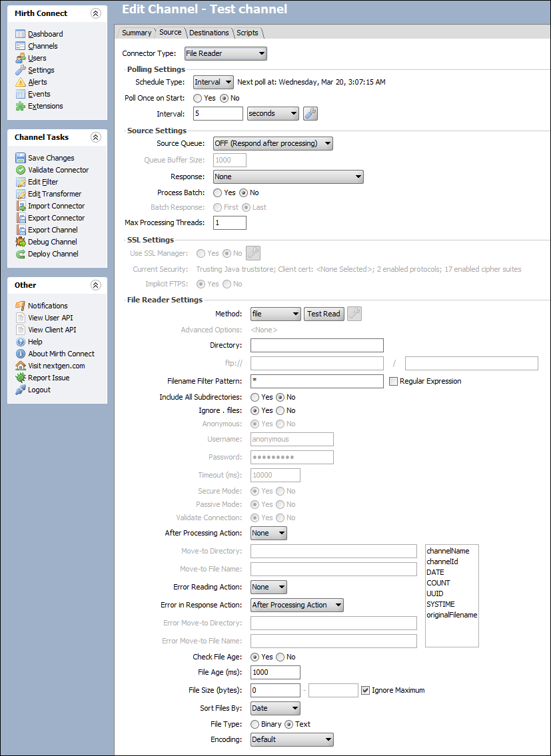Open the Extensions puzzle icon

20,106
